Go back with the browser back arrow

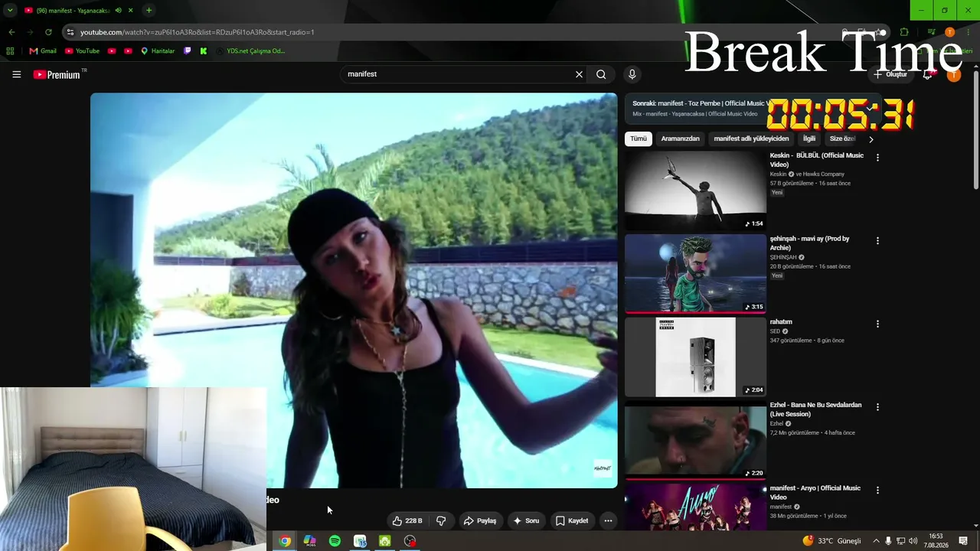tap(11, 32)
